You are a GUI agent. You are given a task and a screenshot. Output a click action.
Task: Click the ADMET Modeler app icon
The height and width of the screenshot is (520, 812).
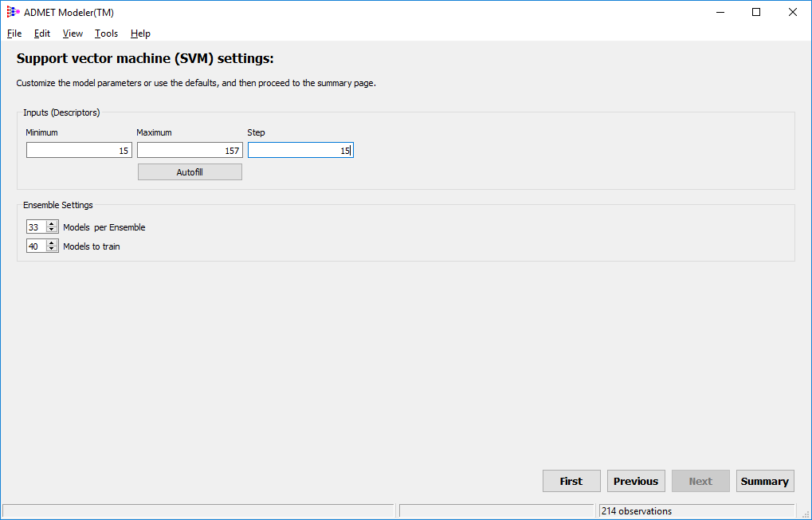click(x=13, y=12)
